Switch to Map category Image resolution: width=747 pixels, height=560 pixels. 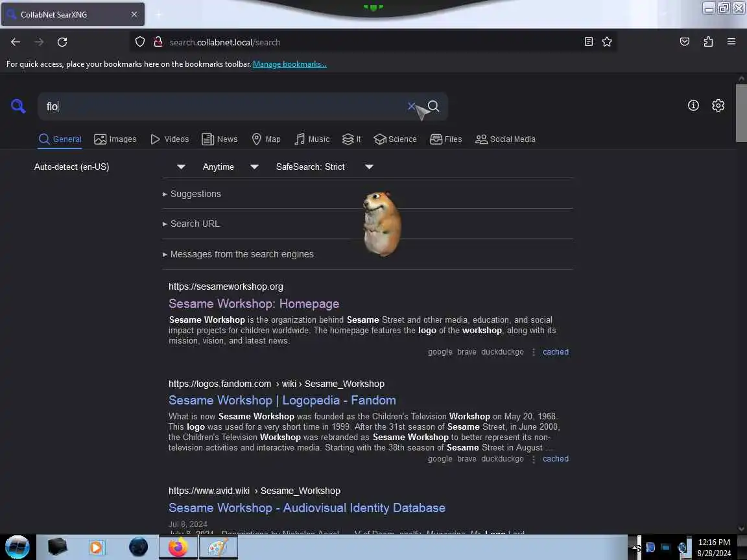266,139
